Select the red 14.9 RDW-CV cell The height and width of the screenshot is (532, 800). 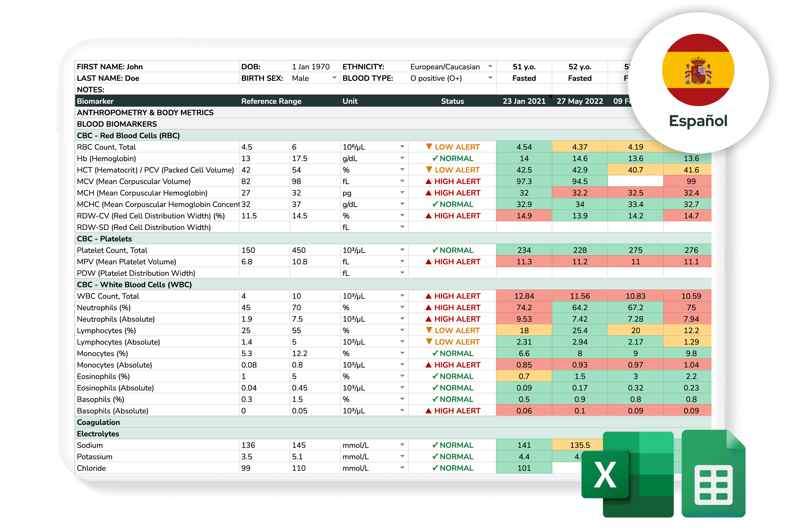click(524, 216)
